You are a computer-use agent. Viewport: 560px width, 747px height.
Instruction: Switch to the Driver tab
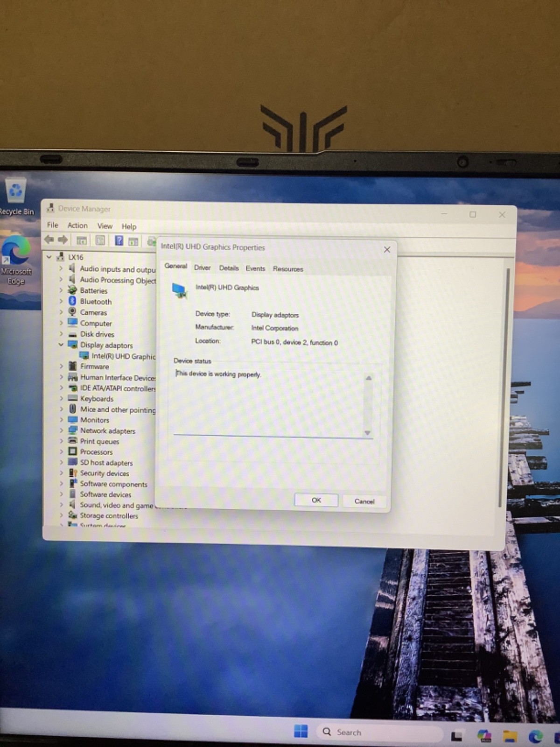pos(202,268)
